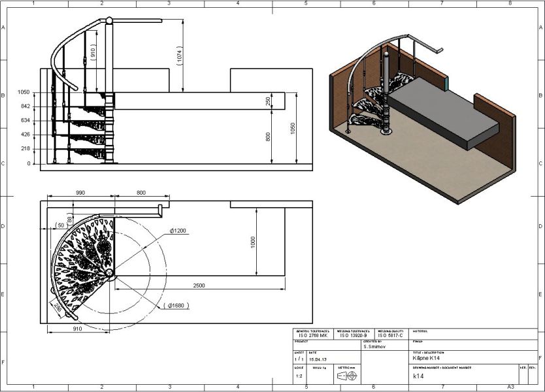The width and height of the screenshot is (545, 392).
Task: Select the ISO 2768 MK tolerance cell
Action: click(x=312, y=335)
